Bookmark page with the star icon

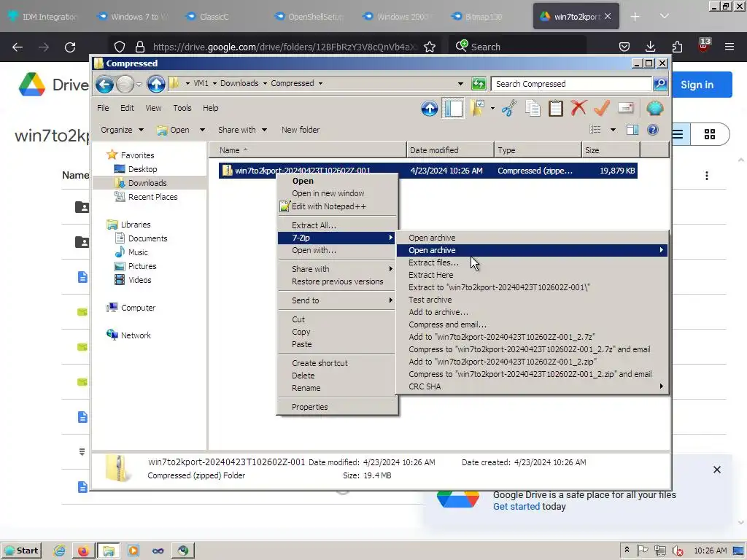tap(429, 47)
